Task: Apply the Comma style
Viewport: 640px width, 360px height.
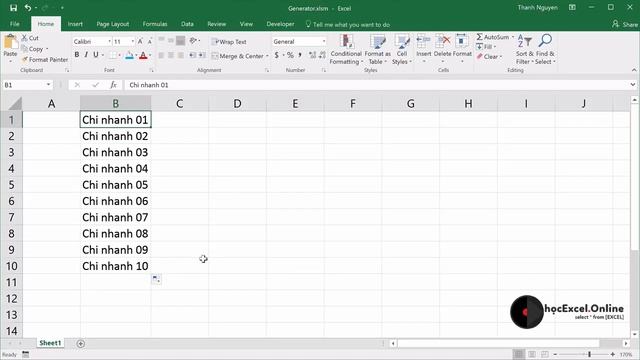Action: pos(300,55)
